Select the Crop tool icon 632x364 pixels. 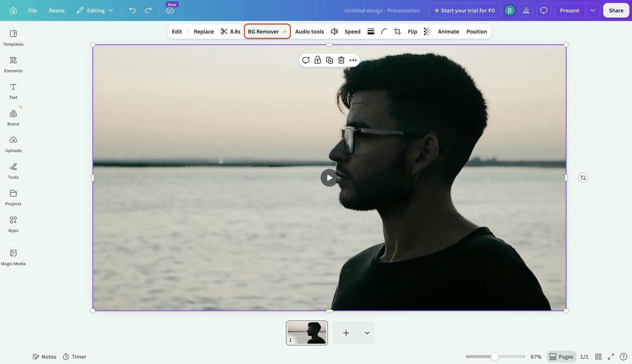tap(397, 32)
